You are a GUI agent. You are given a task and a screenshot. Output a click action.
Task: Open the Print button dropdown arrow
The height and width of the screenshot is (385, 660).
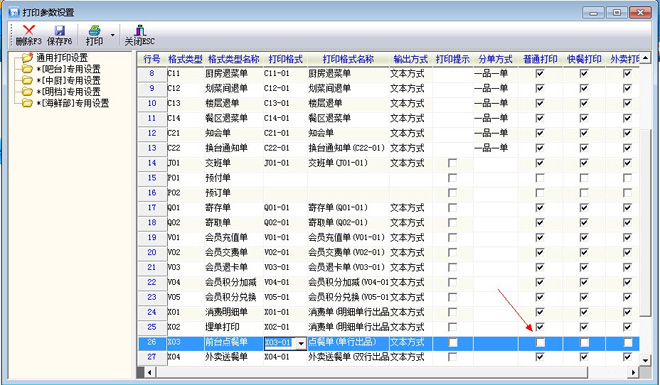click(x=112, y=35)
